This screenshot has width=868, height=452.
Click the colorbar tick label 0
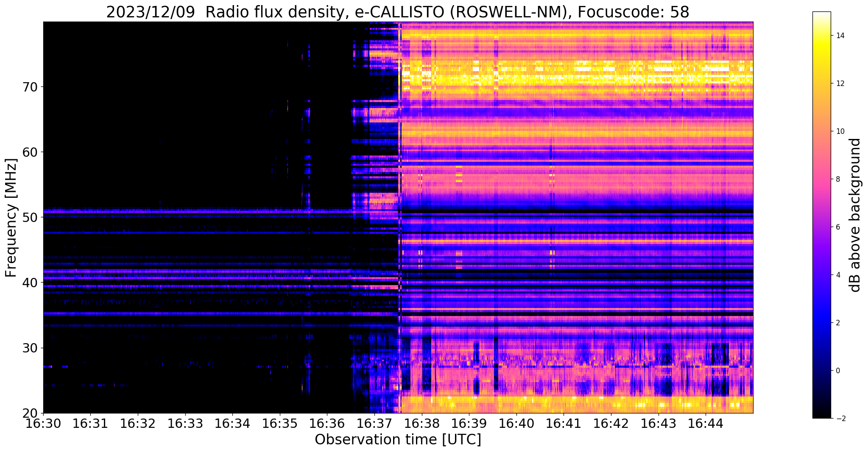[837, 371]
